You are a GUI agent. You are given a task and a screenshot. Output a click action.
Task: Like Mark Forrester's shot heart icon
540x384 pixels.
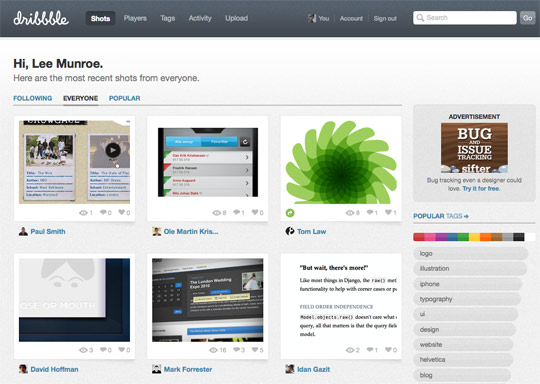[x=255, y=350]
